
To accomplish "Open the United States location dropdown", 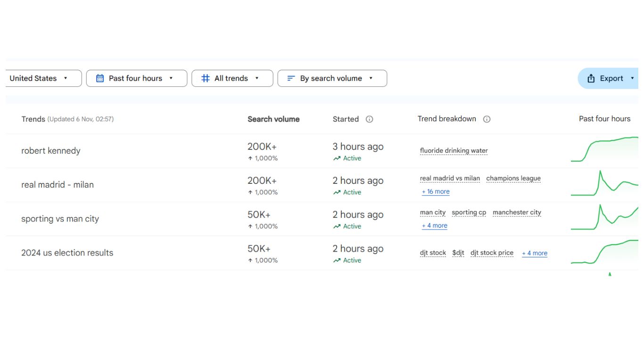I will (x=43, y=78).
